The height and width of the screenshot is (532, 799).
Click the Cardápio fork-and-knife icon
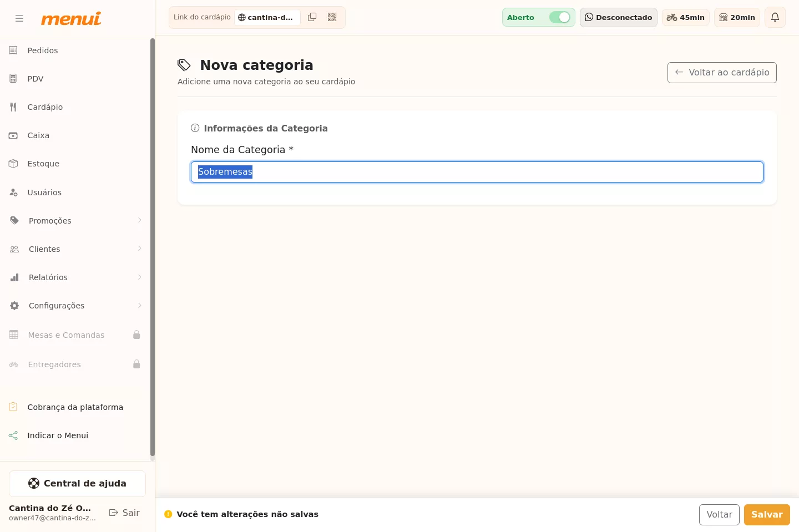coord(13,107)
